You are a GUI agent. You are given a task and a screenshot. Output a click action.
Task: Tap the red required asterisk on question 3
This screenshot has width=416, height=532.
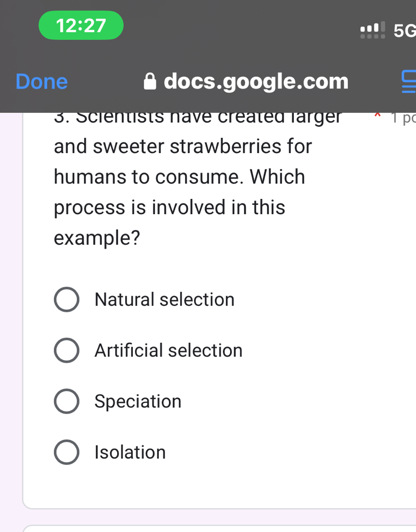377,116
